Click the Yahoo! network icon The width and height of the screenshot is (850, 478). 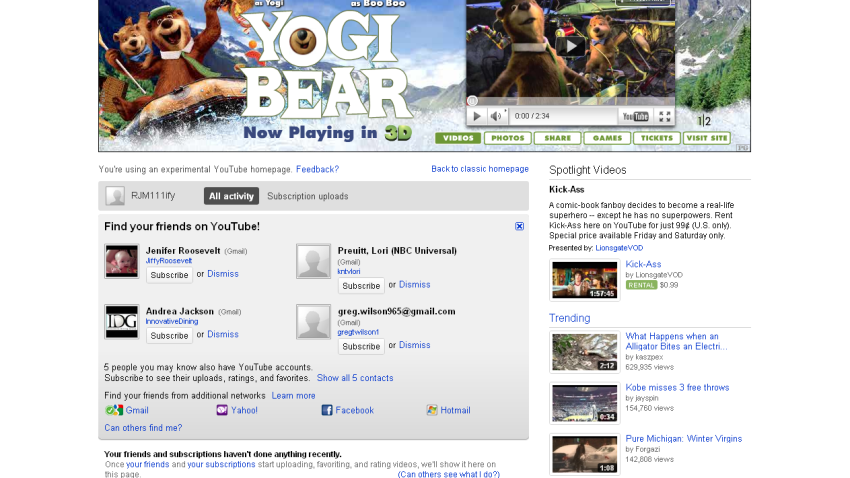(222, 410)
